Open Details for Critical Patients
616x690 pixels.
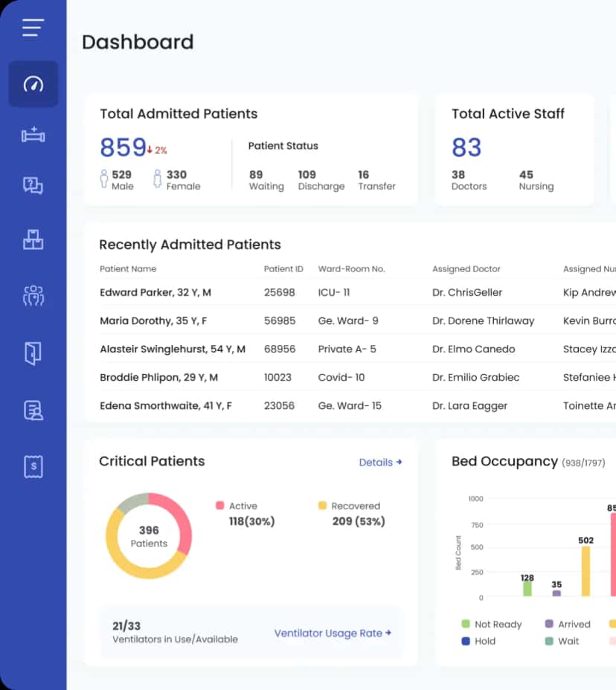pos(380,462)
